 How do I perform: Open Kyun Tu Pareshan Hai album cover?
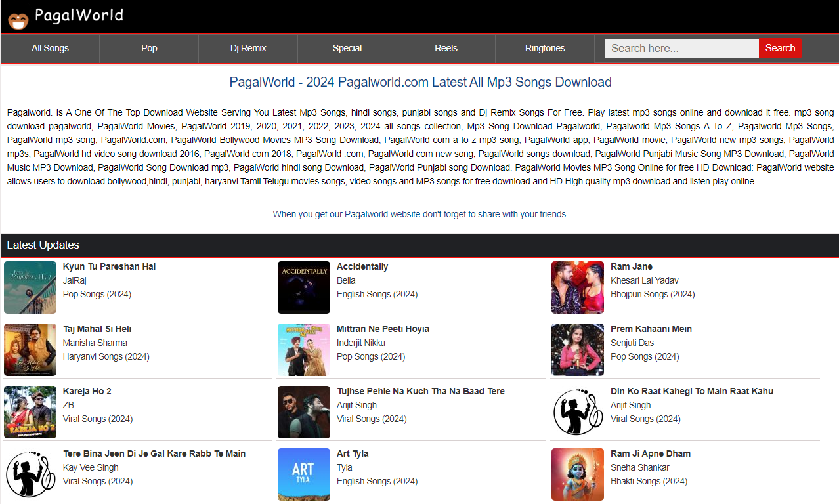pyautogui.click(x=30, y=287)
